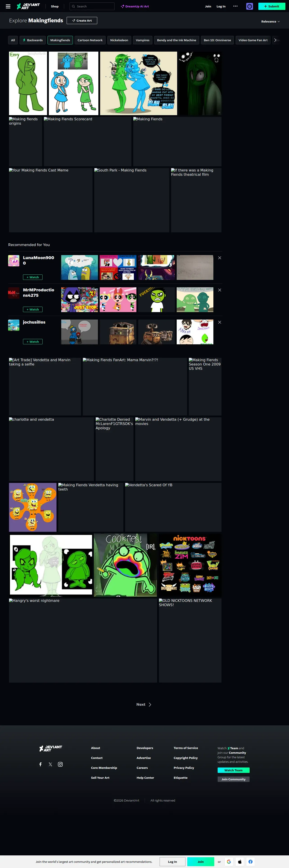Select the Cartoon Network topic tab

(x=90, y=40)
